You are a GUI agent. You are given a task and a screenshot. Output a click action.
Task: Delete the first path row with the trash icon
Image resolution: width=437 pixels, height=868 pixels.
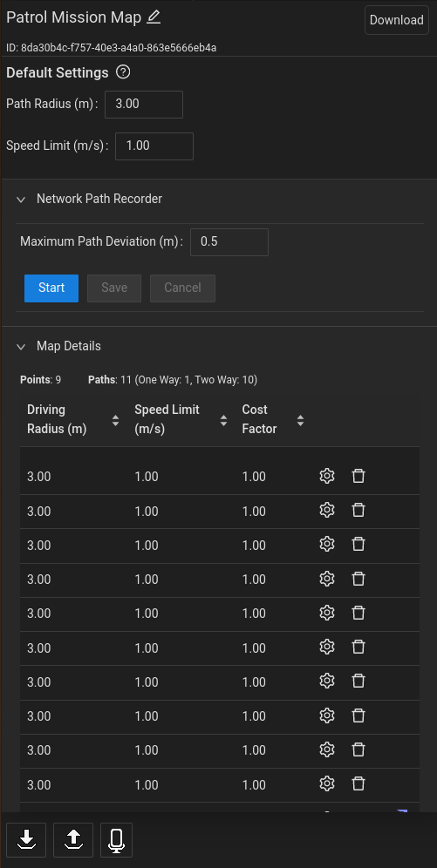pos(358,476)
